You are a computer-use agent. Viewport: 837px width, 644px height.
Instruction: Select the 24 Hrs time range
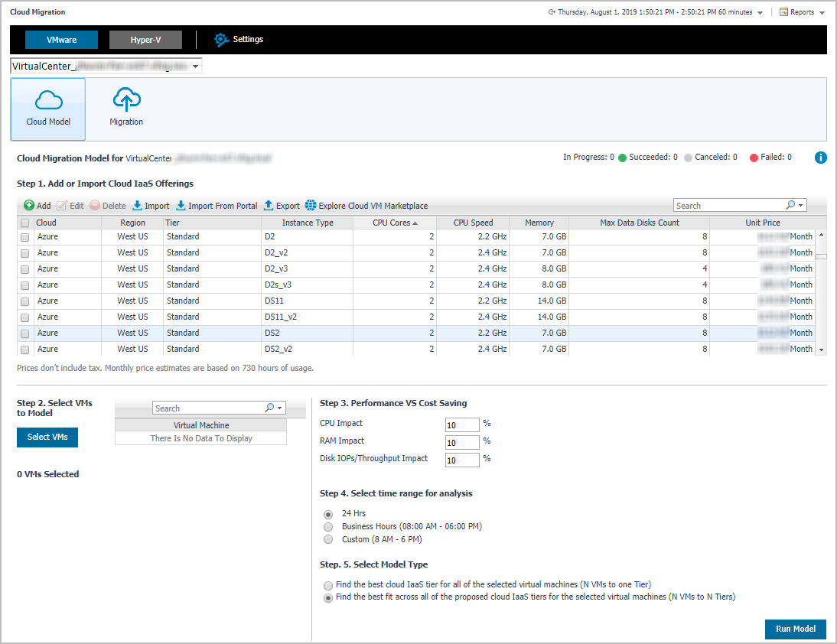[x=328, y=514]
